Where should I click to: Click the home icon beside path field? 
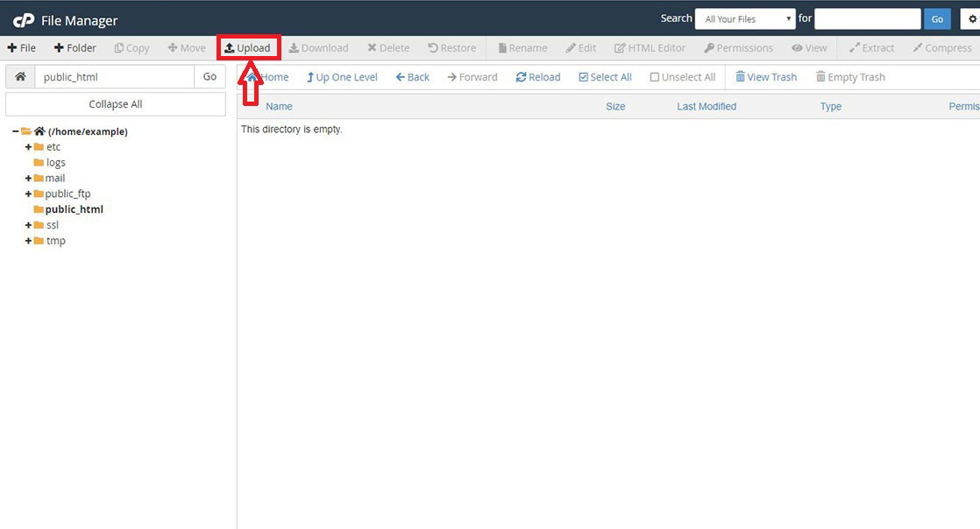pos(21,77)
